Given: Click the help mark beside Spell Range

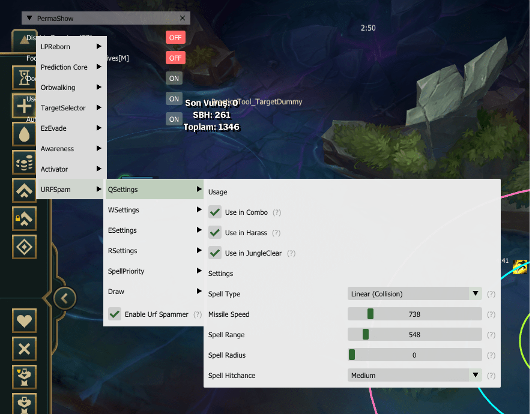Looking at the screenshot, I should [491, 335].
